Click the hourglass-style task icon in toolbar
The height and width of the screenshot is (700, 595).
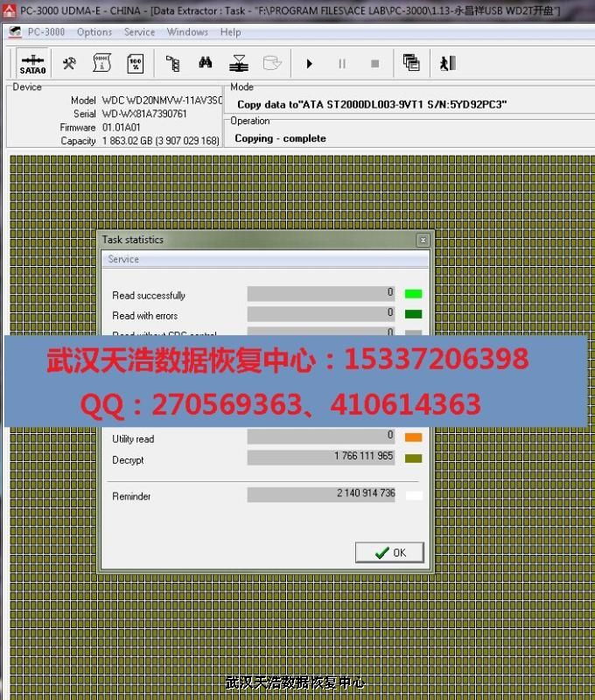point(238,63)
